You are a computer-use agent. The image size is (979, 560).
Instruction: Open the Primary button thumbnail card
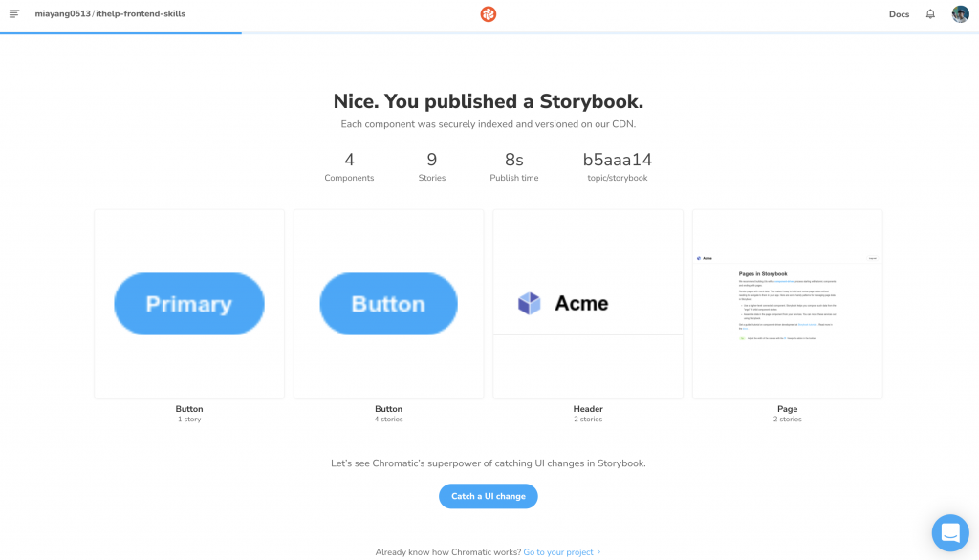point(189,304)
